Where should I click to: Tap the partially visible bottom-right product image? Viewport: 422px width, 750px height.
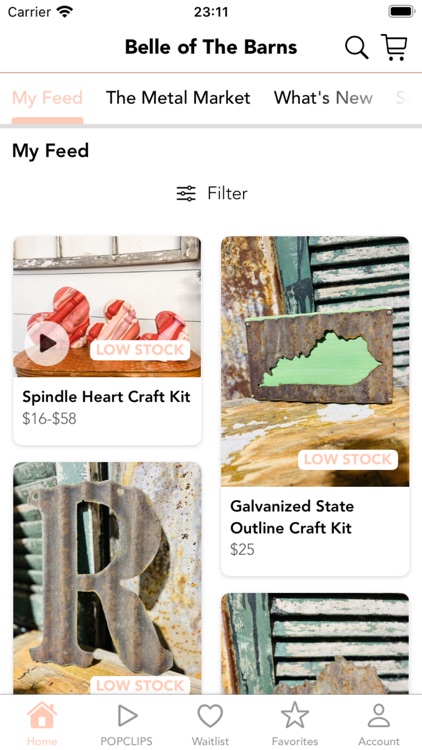coord(315,644)
